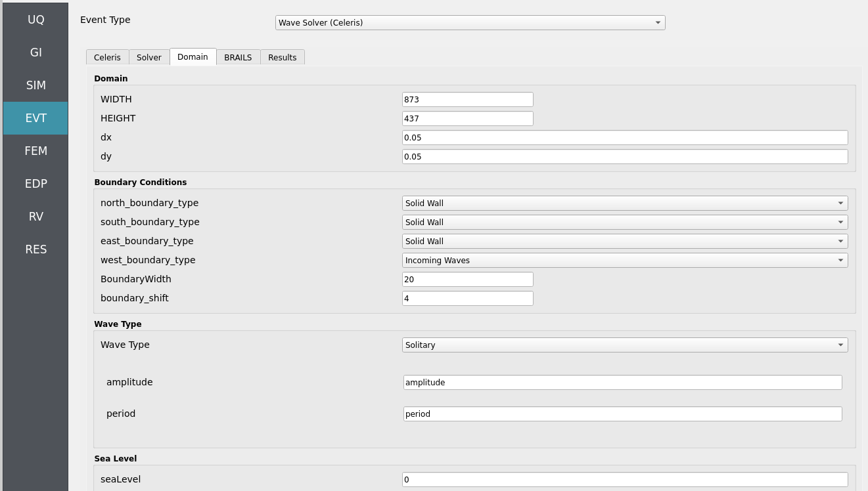This screenshot has width=868, height=491.
Task: Click the seaLevel input field
Action: coord(625,480)
